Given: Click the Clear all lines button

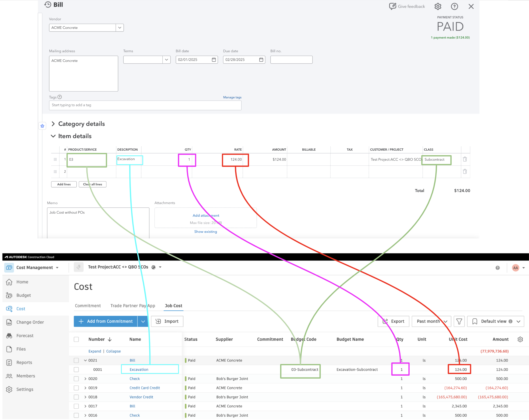Looking at the screenshot, I should click(x=93, y=184).
